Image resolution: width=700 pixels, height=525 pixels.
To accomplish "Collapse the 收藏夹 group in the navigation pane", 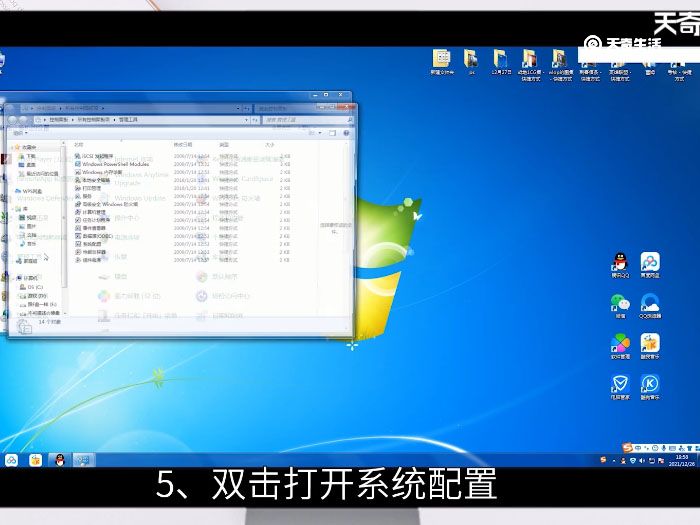I will click(x=12, y=147).
